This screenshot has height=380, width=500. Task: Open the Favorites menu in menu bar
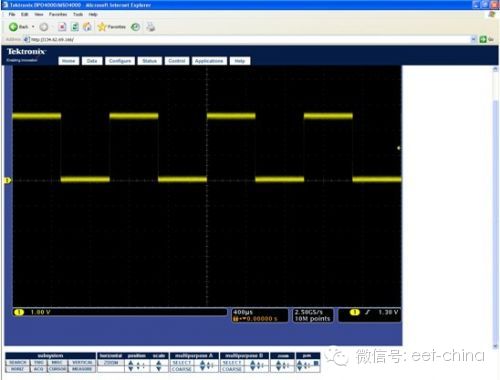[58, 14]
